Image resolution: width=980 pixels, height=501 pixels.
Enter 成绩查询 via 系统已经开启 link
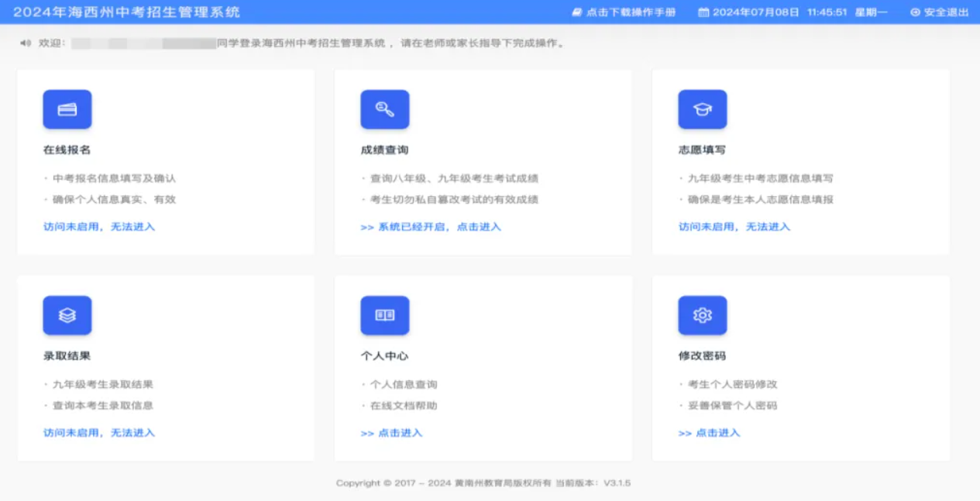[x=431, y=227]
